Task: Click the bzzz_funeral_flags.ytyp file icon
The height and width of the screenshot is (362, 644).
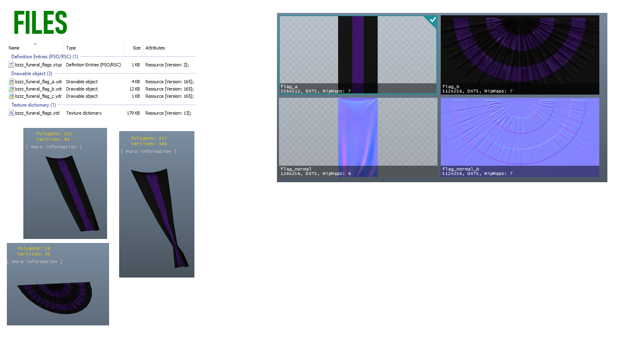Action: 11,64
